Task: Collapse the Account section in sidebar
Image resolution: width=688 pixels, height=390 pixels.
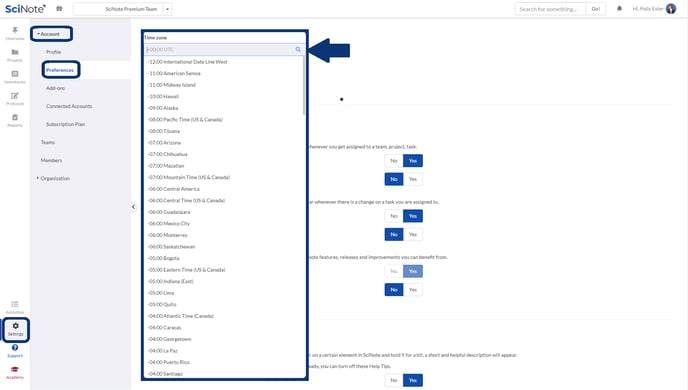Action: tap(48, 34)
